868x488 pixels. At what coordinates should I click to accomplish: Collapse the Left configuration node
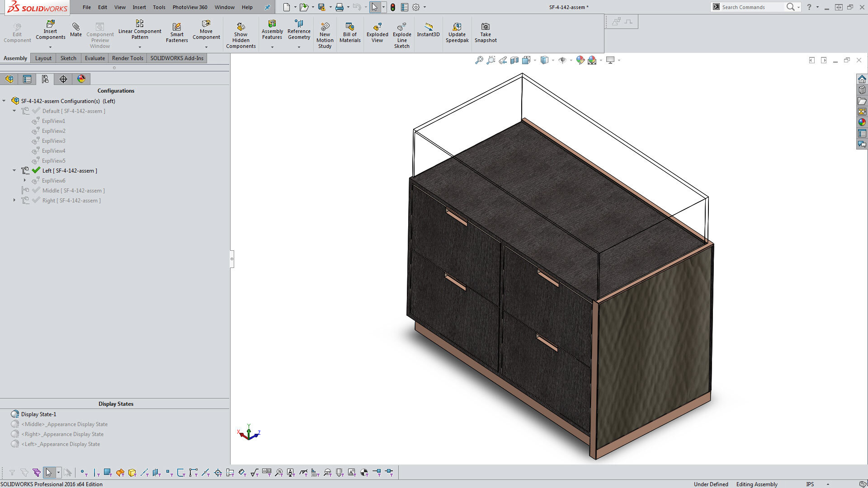14,171
